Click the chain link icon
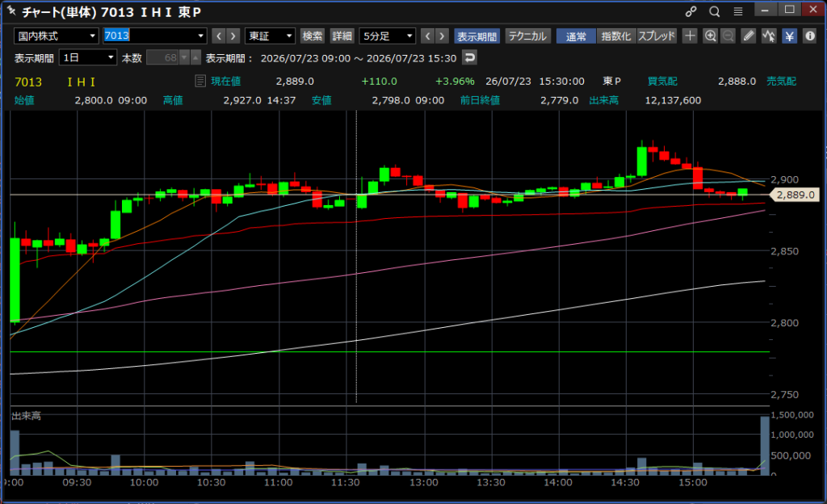Screen dimensions: 827x504 [x=691, y=11]
